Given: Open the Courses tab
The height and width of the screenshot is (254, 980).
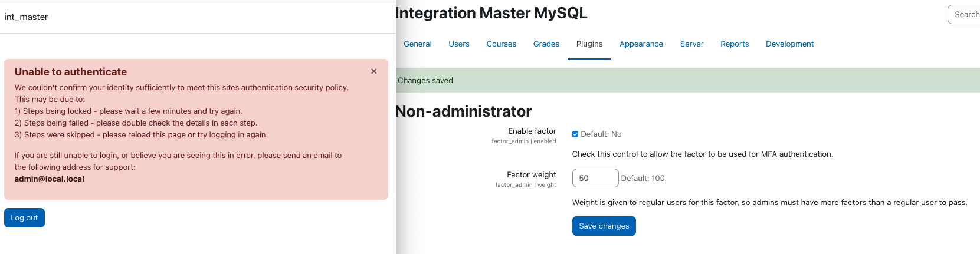Looking at the screenshot, I should tap(502, 44).
